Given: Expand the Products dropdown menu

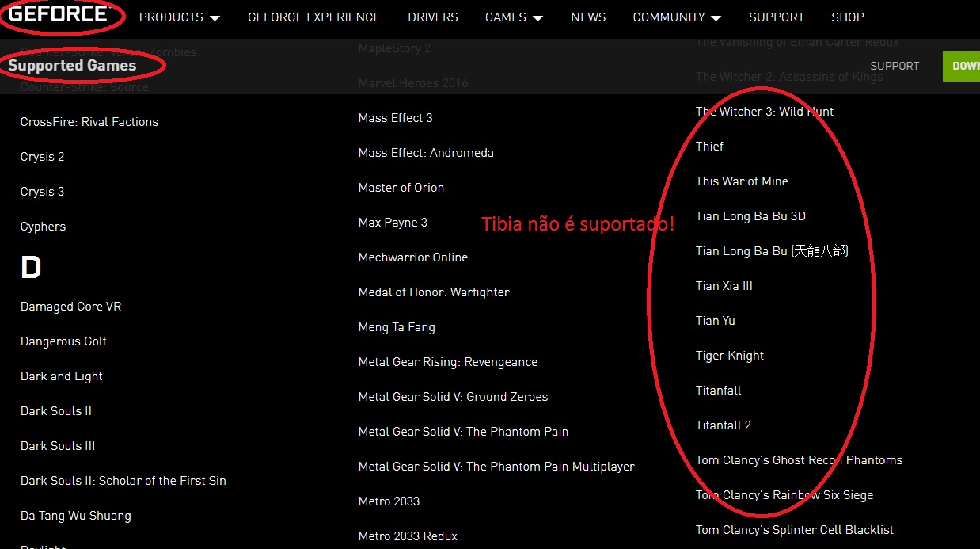Looking at the screenshot, I should 179,17.
